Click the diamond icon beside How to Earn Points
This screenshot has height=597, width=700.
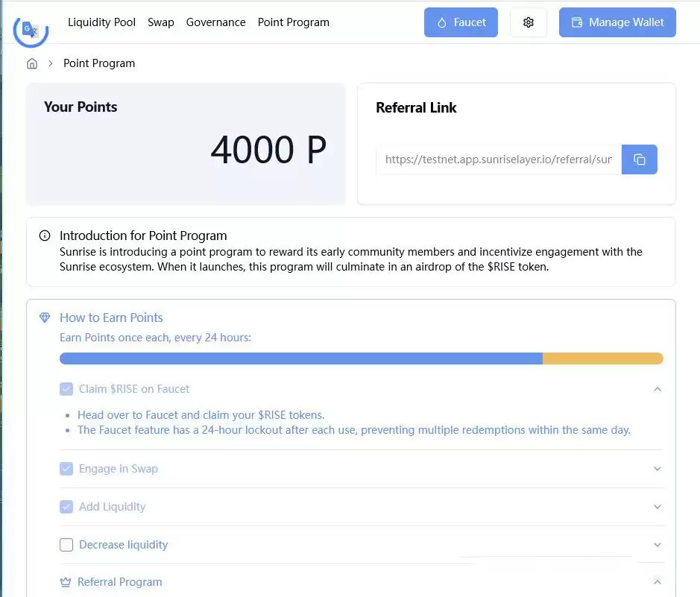coord(45,318)
